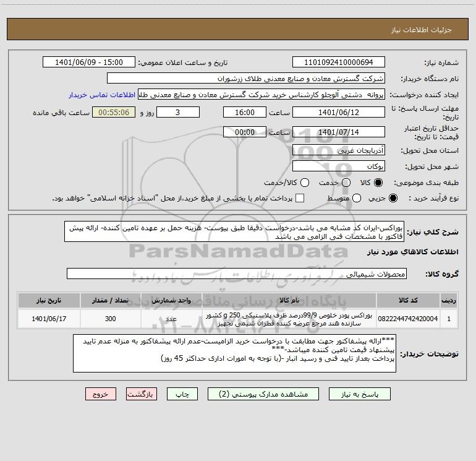Click the نام دستگاه خریدار field
This screenshot has height=461, width=476.
[246, 79]
